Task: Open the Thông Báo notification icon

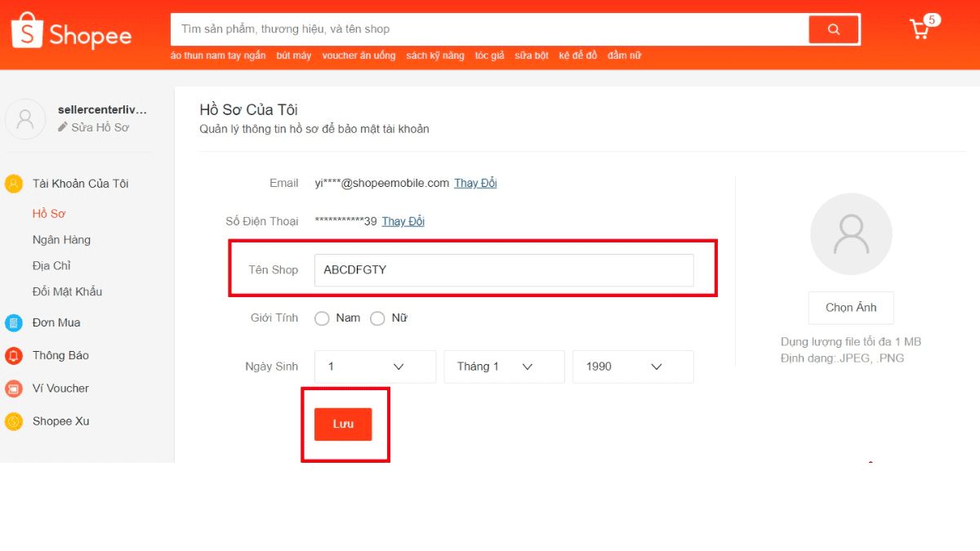Action: point(13,355)
